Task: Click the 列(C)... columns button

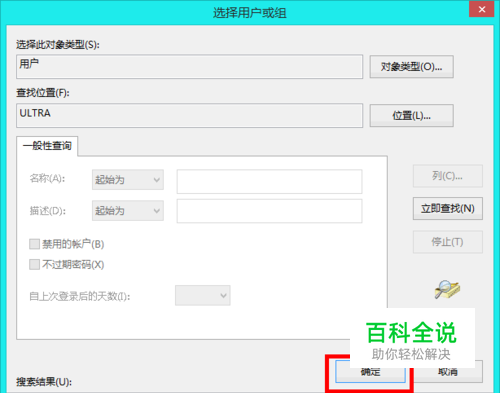Action: tap(448, 176)
